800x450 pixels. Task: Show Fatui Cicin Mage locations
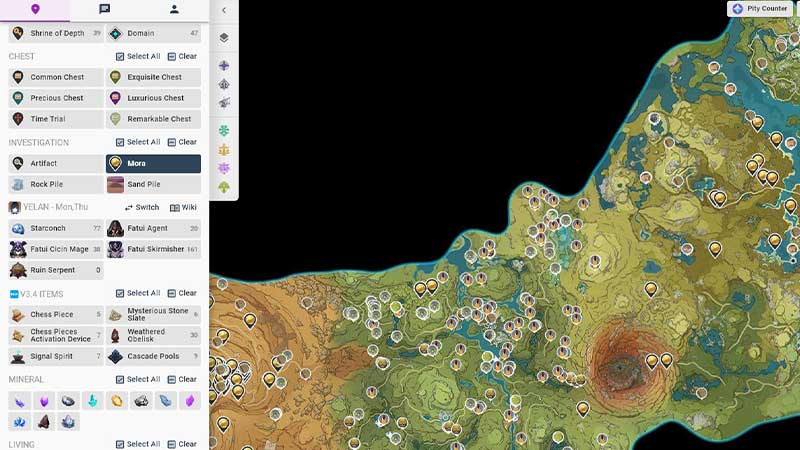point(56,249)
